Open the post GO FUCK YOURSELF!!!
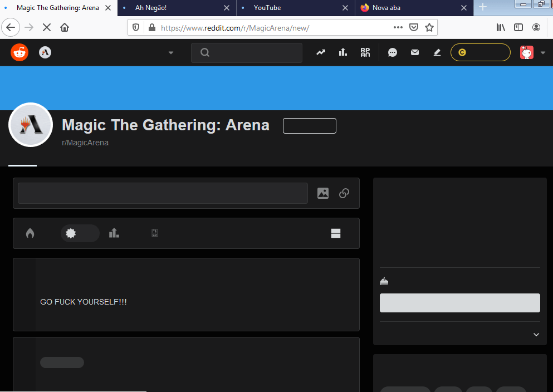553x392 pixels. tap(83, 302)
